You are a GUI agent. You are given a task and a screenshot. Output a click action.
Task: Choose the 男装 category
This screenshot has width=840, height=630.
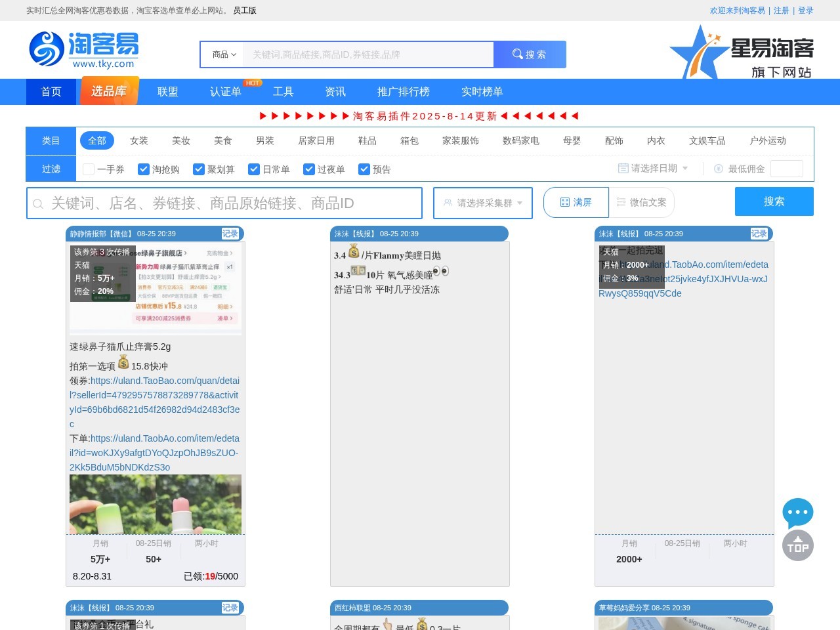(265, 140)
